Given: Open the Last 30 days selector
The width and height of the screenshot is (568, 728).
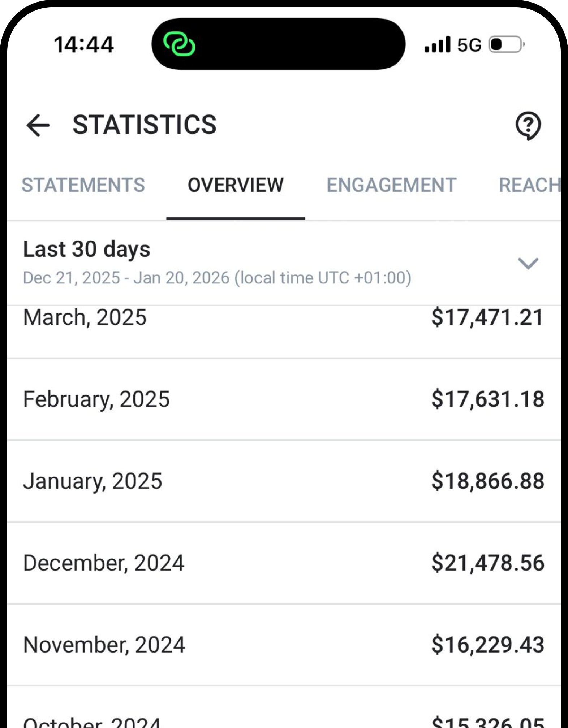Looking at the screenshot, I should pos(87,249).
